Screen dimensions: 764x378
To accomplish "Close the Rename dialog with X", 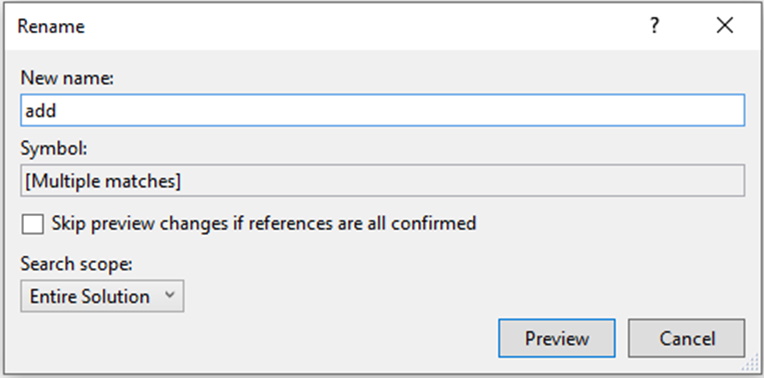I will 725,26.
